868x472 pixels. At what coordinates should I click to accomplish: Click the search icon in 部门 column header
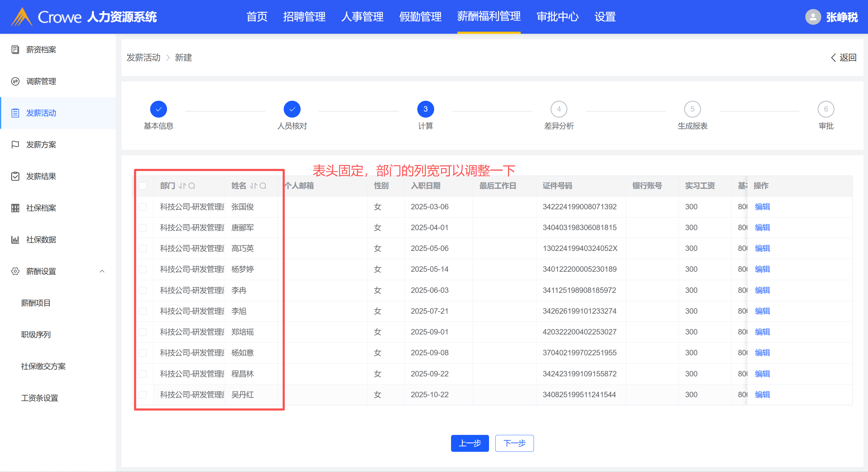pyautogui.click(x=192, y=186)
